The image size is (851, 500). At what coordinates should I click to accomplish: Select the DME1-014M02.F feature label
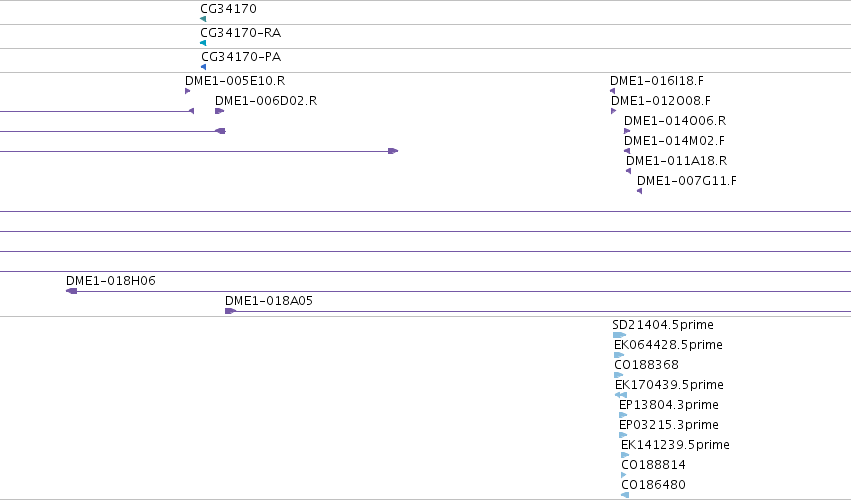click(674, 141)
